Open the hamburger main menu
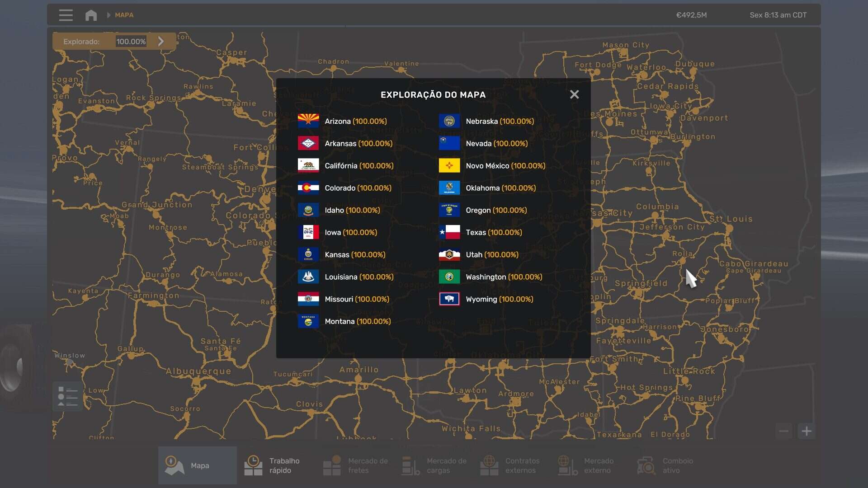The height and width of the screenshot is (488, 868). (x=66, y=15)
